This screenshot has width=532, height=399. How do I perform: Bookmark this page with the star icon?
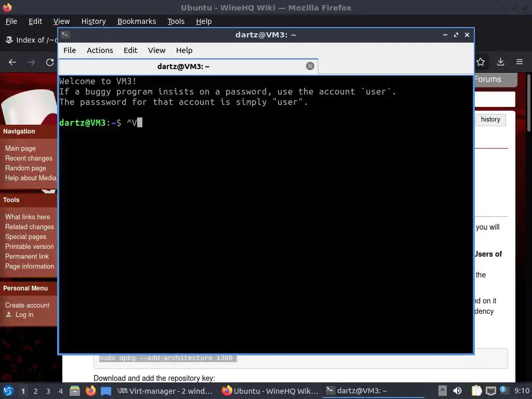point(481,62)
